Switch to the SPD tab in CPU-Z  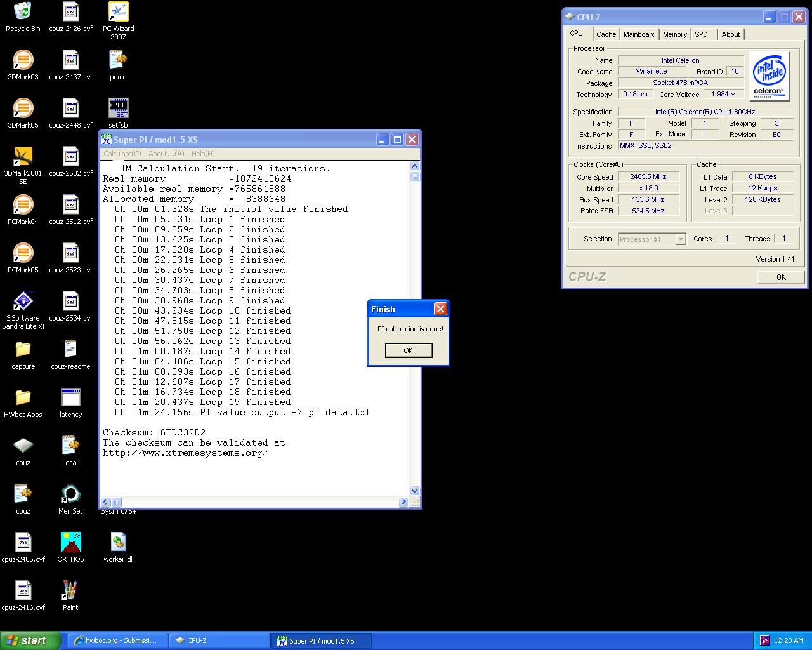701,34
